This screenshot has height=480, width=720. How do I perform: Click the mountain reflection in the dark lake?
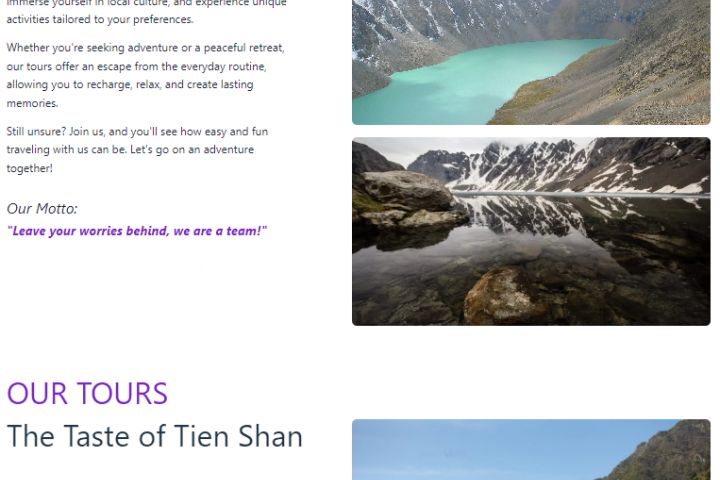coord(528,216)
